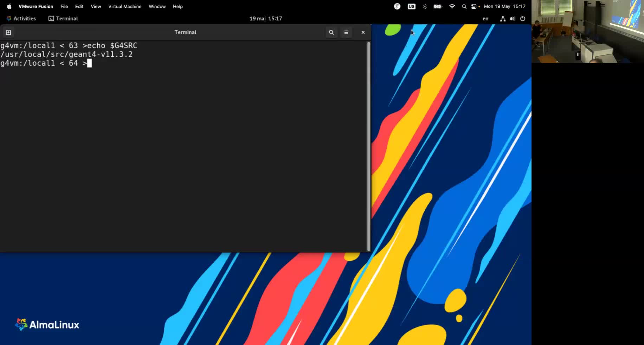
Task: Click the GNOME network wired icon
Action: coord(503,19)
